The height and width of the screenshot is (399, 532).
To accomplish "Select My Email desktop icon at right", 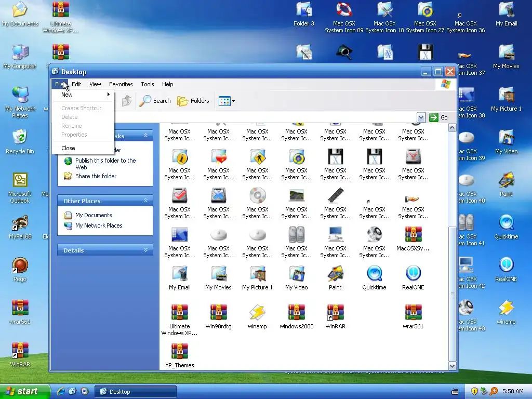I will [506, 14].
